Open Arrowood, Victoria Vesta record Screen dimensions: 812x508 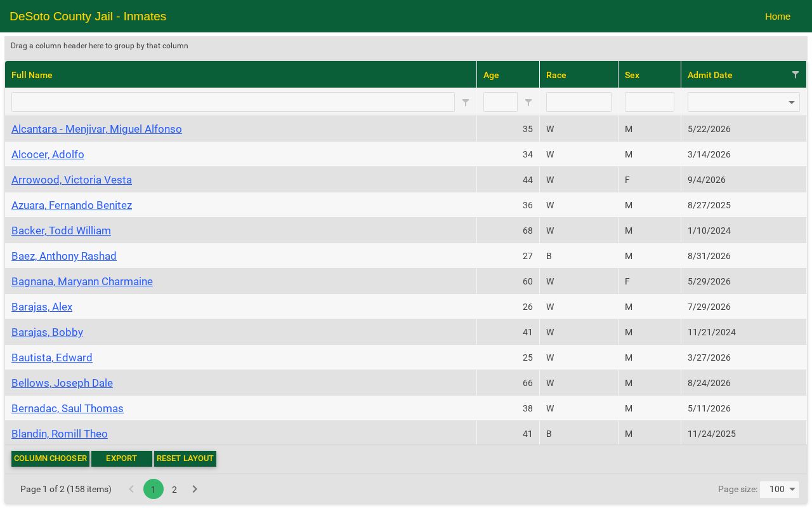[x=72, y=180]
